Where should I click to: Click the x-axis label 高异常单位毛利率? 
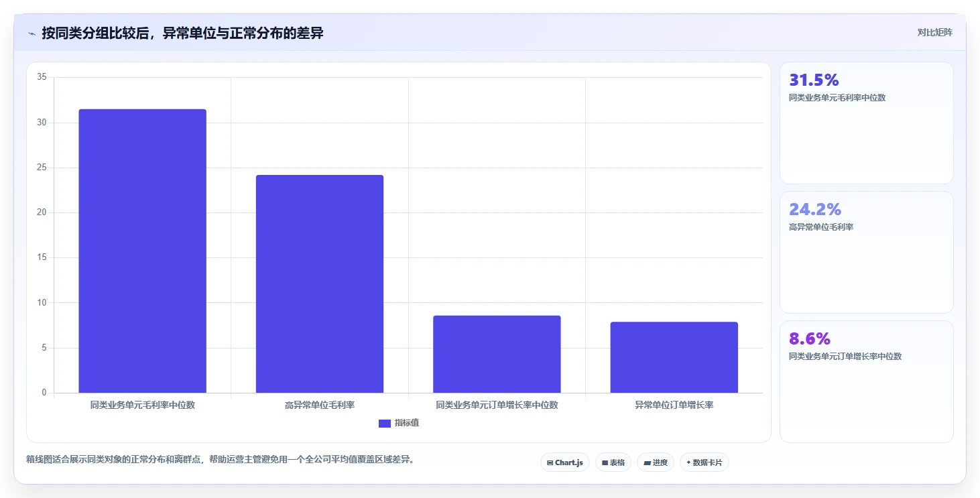click(x=320, y=405)
